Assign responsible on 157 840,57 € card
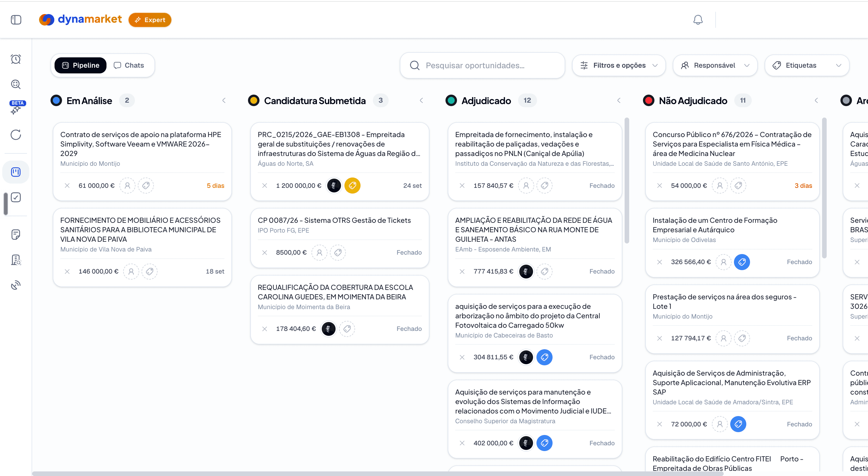The height and width of the screenshot is (476, 868). [x=526, y=186]
